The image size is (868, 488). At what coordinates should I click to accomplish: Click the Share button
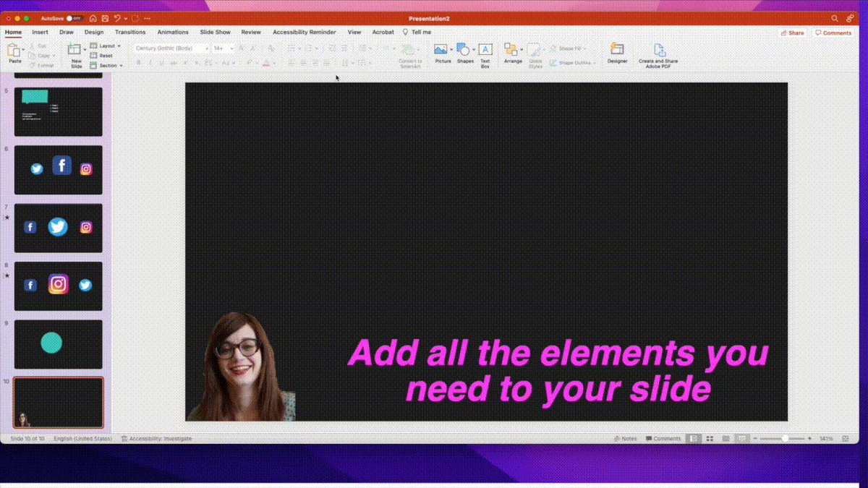tap(792, 33)
